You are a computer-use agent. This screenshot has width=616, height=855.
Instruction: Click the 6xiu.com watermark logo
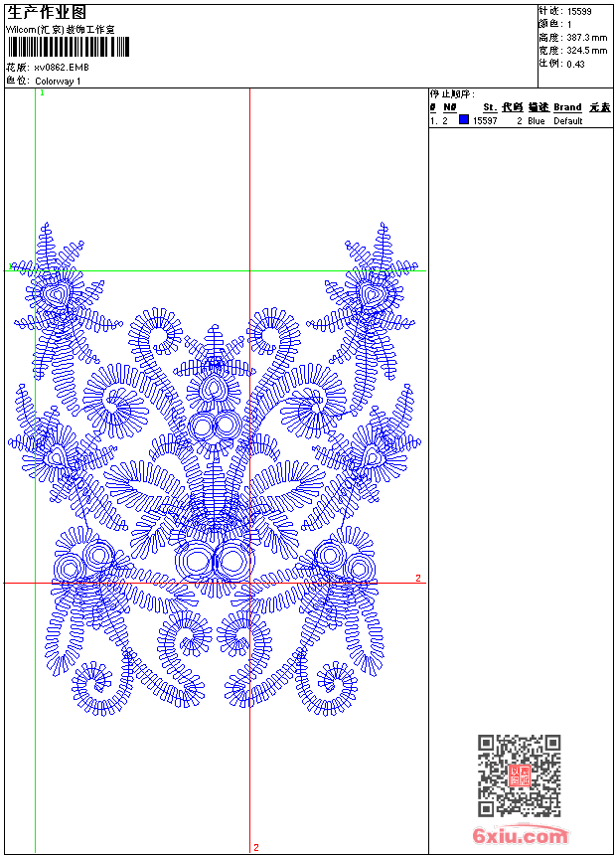521,836
